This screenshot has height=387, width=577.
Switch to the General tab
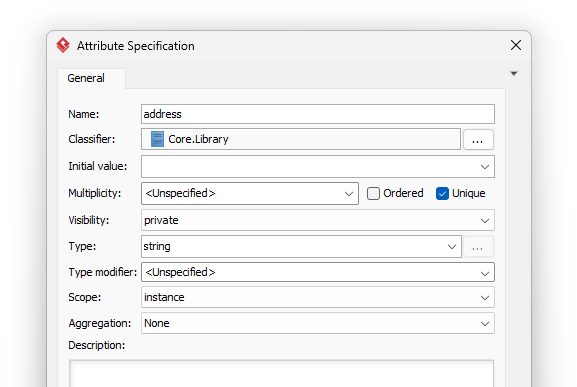[x=91, y=78]
